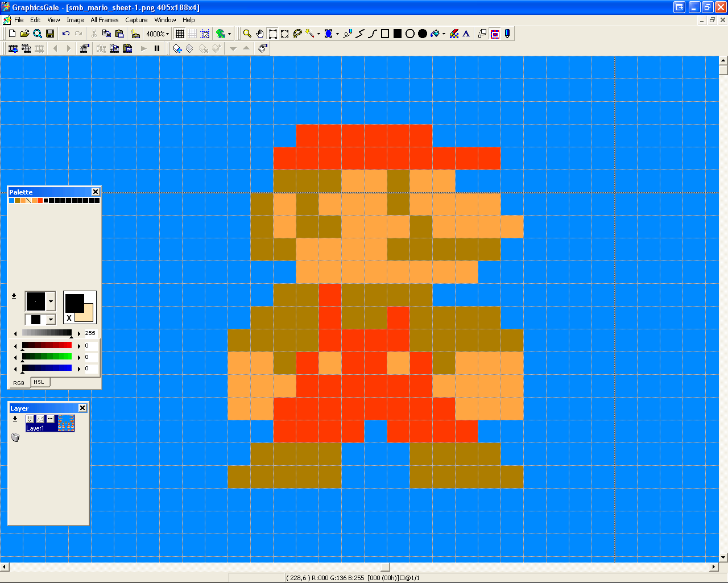Expand selection shape options arrow

[337, 34]
